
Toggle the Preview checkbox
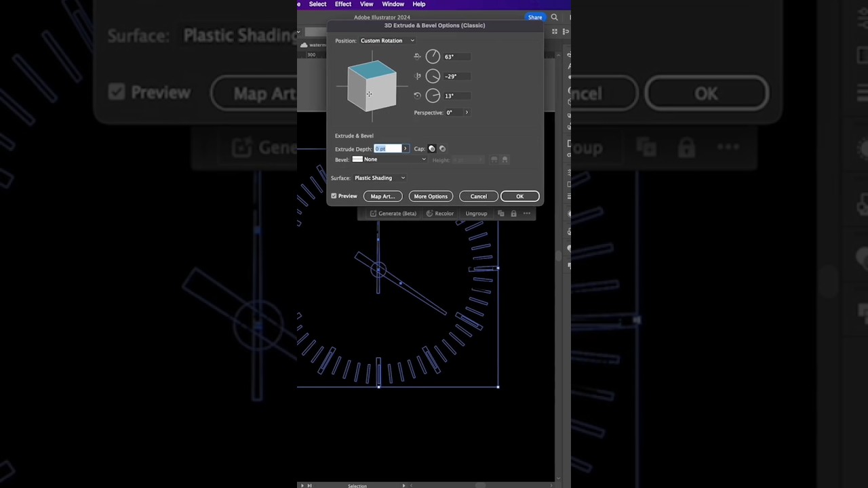coord(334,196)
